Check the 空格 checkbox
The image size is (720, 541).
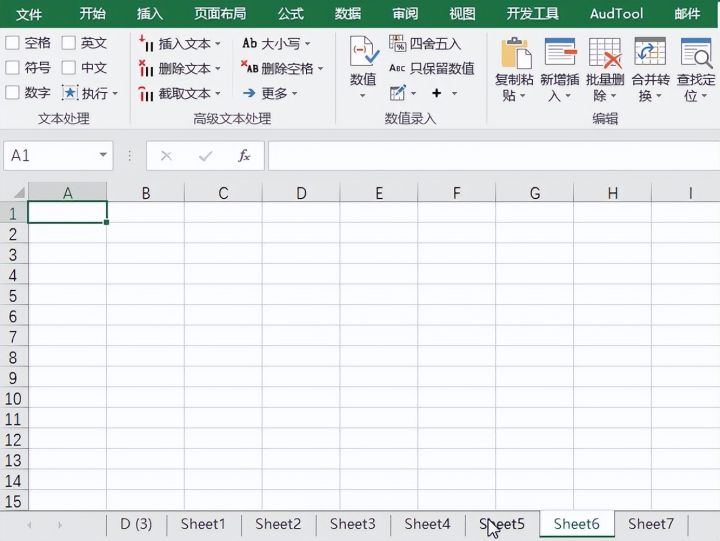(x=12, y=43)
